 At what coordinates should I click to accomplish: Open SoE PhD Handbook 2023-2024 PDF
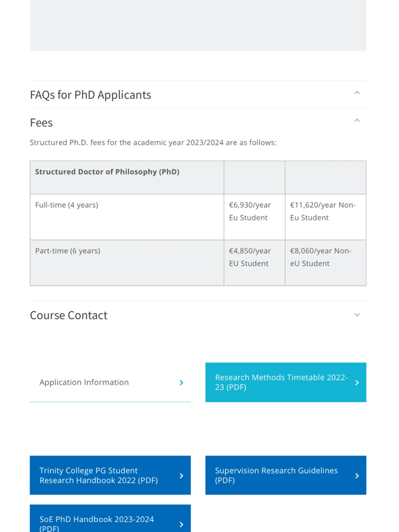click(x=110, y=519)
